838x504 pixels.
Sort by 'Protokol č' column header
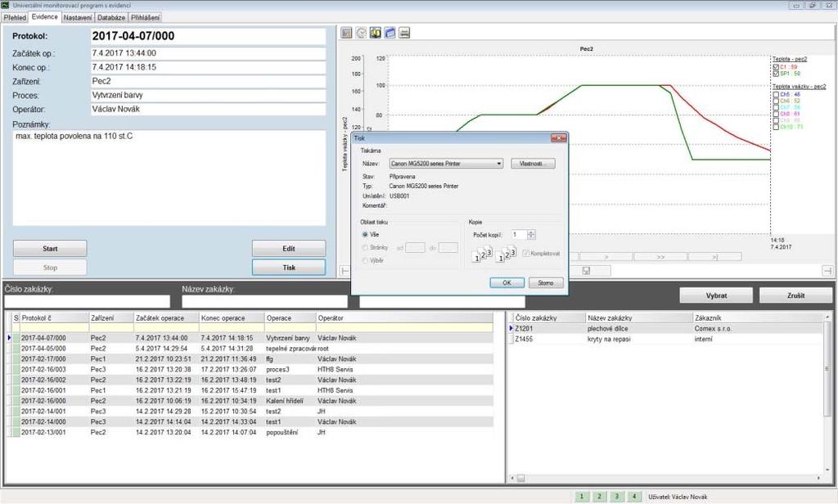(54, 318)
